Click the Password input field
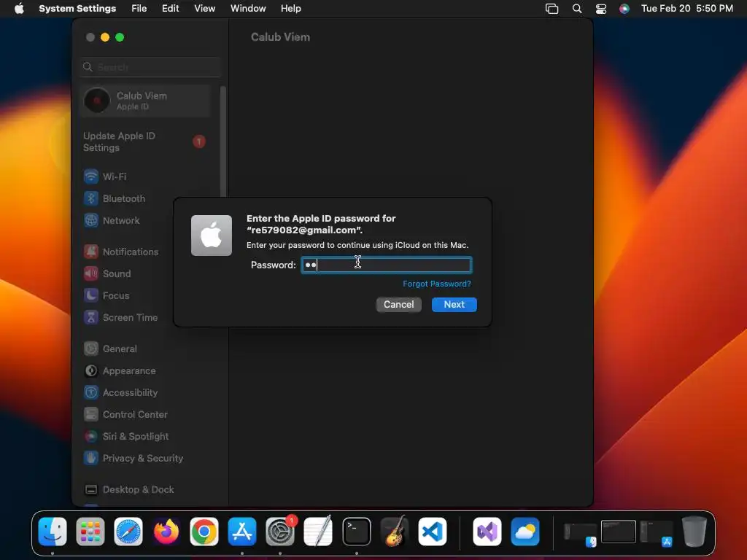Screen dimensions: 747x560 pyautogui.click(x=387, y=265)
